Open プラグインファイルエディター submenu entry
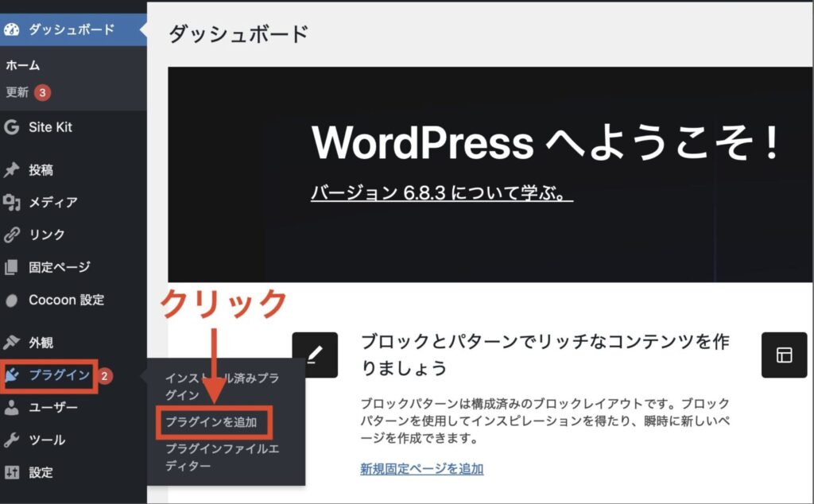 (222, 457)
